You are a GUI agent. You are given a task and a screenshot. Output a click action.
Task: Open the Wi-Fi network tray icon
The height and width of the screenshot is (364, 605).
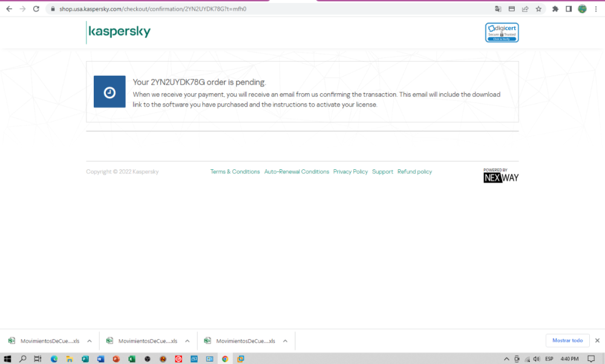click(x=527, y=359)
